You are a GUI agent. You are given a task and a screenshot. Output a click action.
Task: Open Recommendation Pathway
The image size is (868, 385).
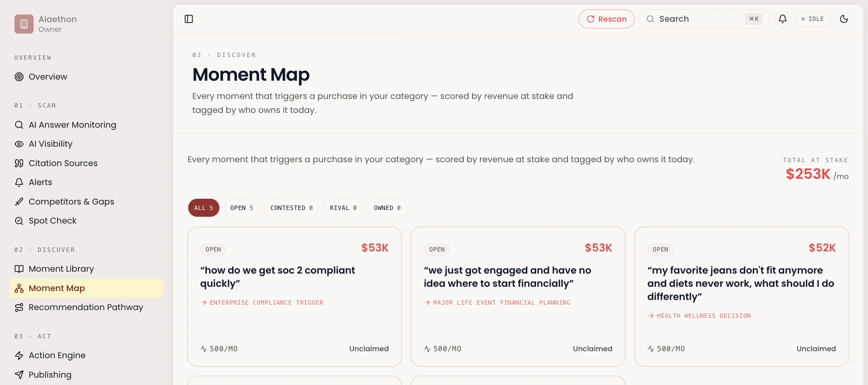pos(86,307)
